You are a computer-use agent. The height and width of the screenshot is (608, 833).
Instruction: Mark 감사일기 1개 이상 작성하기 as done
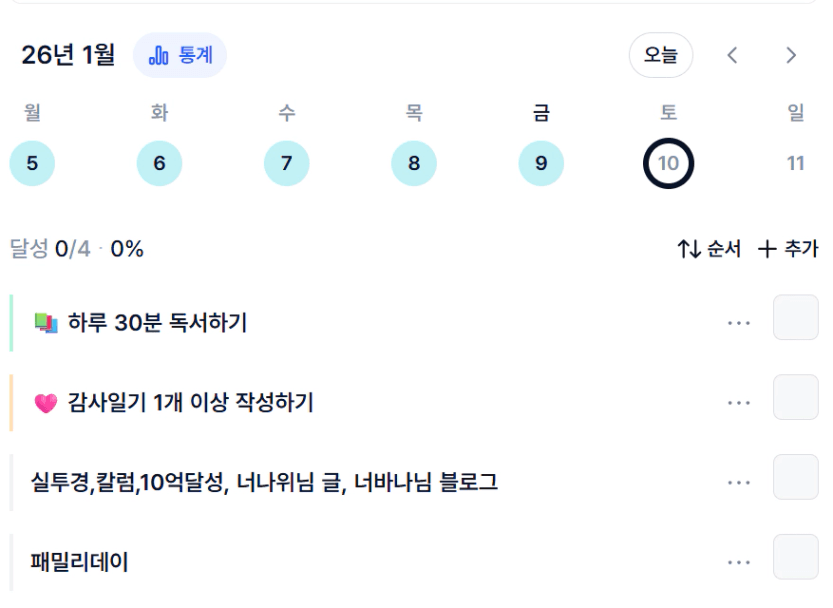[x=795, y=397]
